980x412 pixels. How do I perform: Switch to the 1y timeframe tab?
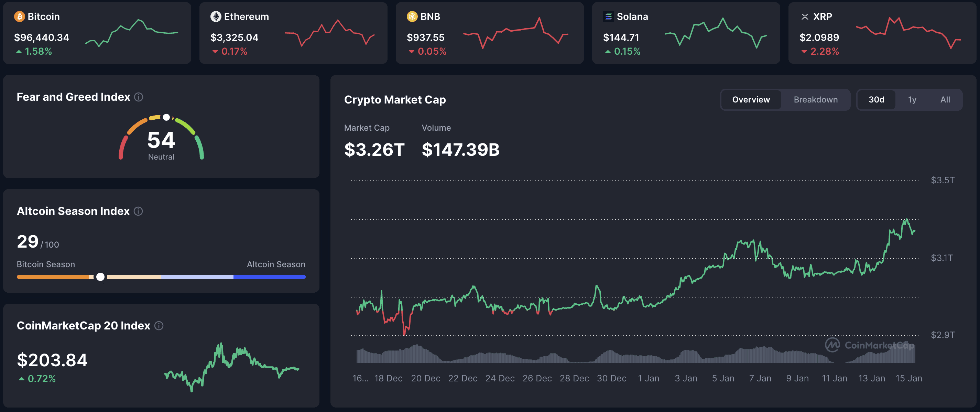tap(912, 99)
